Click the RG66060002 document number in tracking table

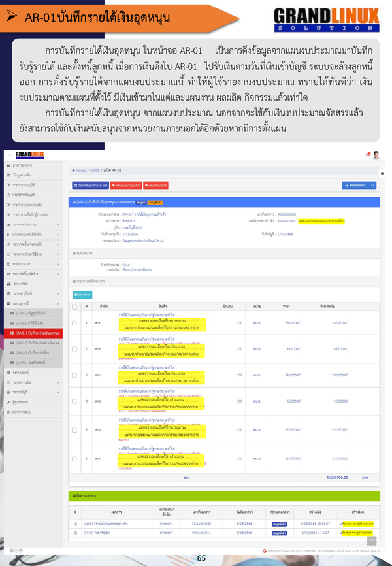202,524
